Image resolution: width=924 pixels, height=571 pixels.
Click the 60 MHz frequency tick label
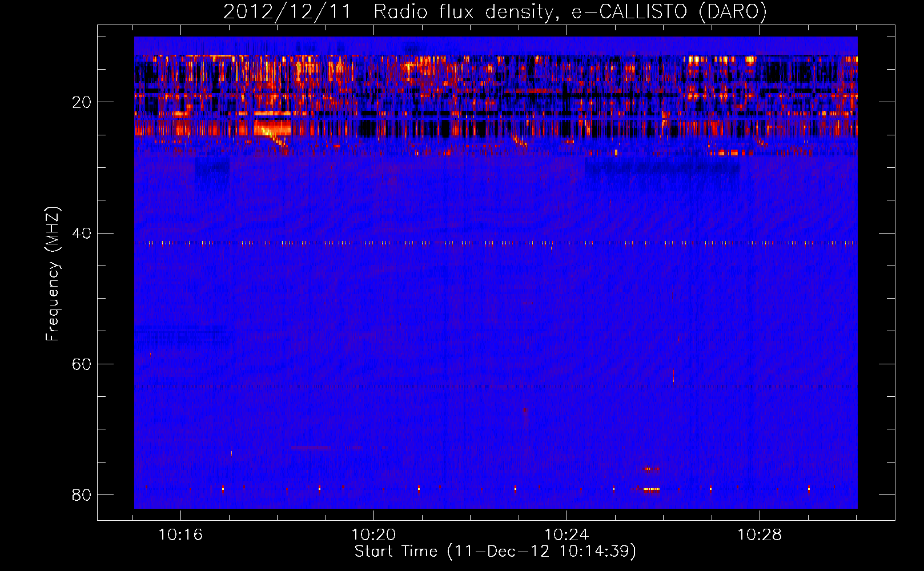(x=82, y=364)
